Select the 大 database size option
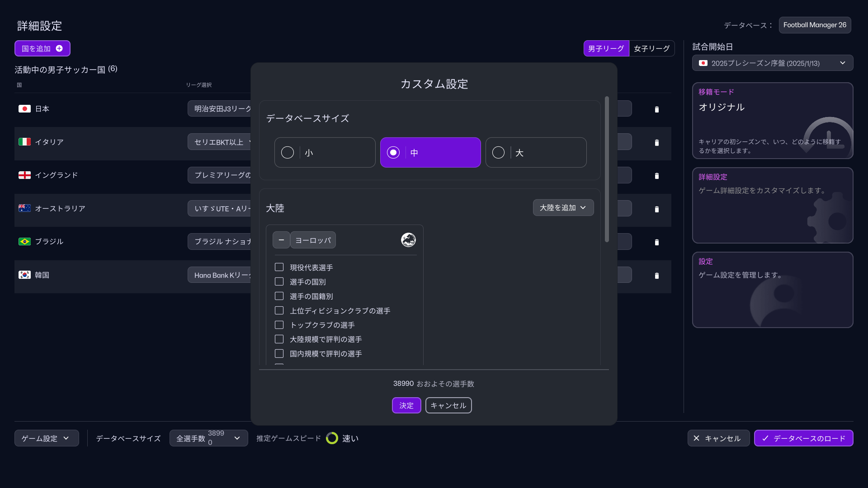The width and height of the screenshot is (868, 488). [x=536, y=153]
